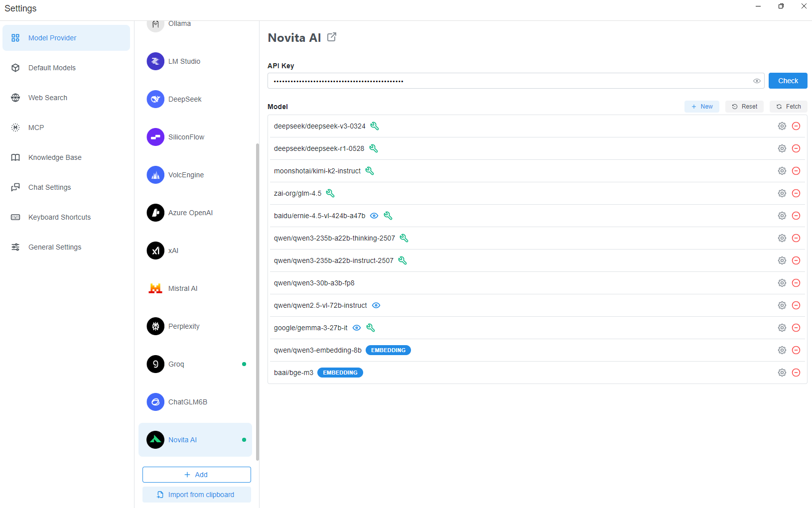Click vision eye icon on gemma-3-27b-it
Screen dimensions: 812x508
tap(357, 328)
